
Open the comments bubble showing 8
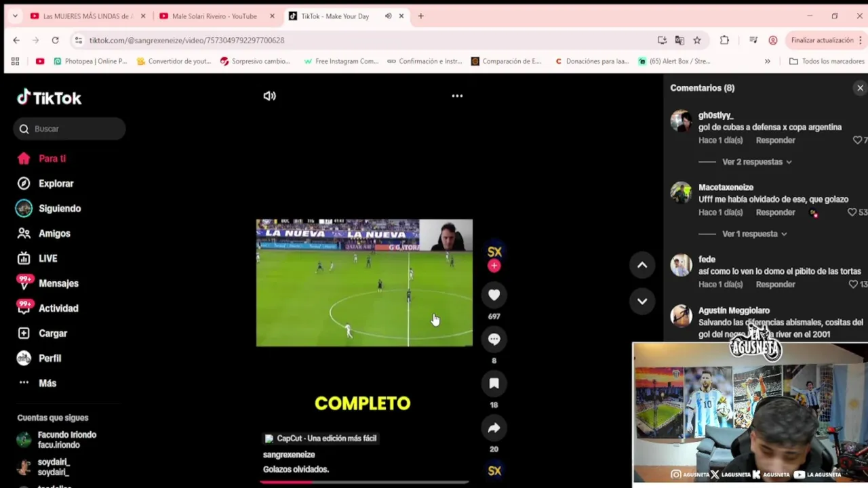point(494,339)
